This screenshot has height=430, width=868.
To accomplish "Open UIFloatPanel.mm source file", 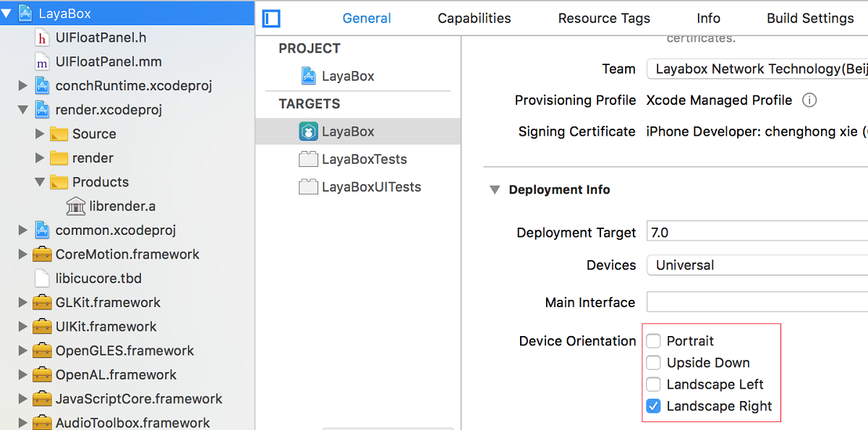I will 109,61.
